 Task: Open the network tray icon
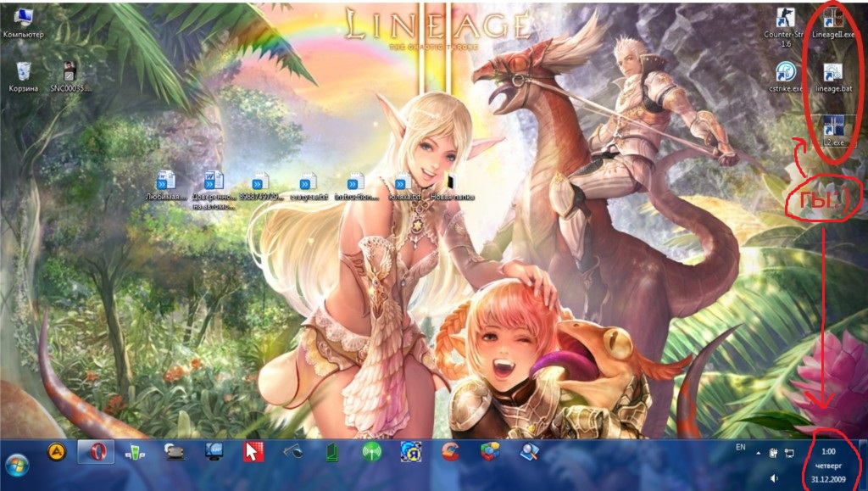click(789, 454)
